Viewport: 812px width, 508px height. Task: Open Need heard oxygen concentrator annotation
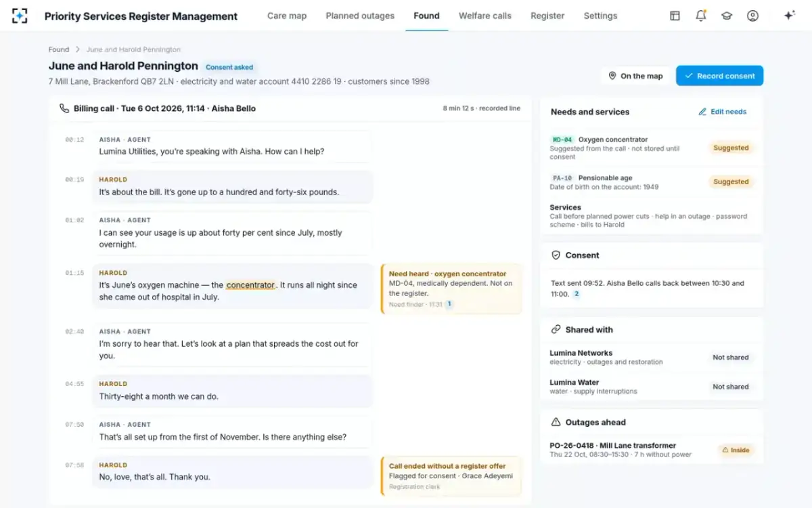451,289
